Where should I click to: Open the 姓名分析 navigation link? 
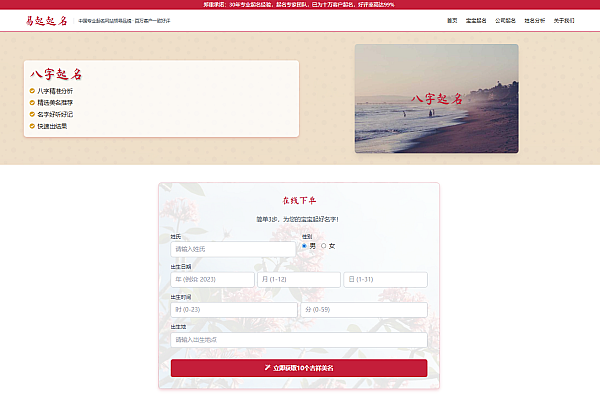click(x=535, y=21)
